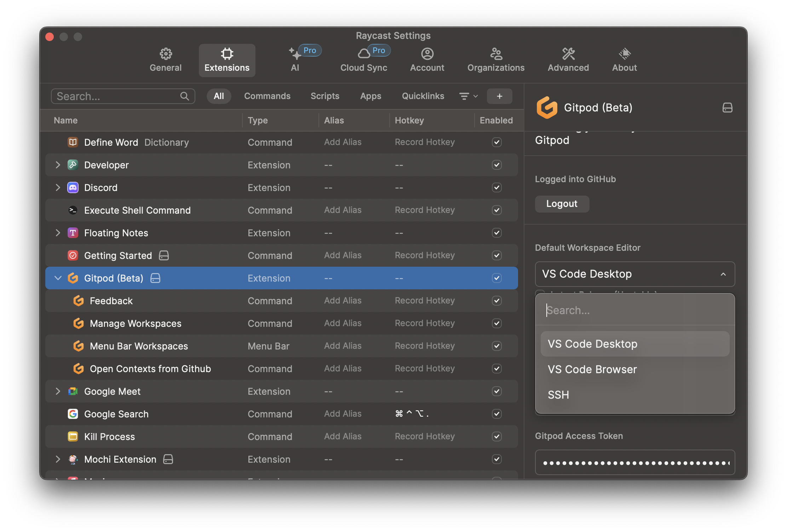Expand the Discord extension row
The width and height of the screenshot is (787, 532).
pyautogui.click(x=58, y=187)
